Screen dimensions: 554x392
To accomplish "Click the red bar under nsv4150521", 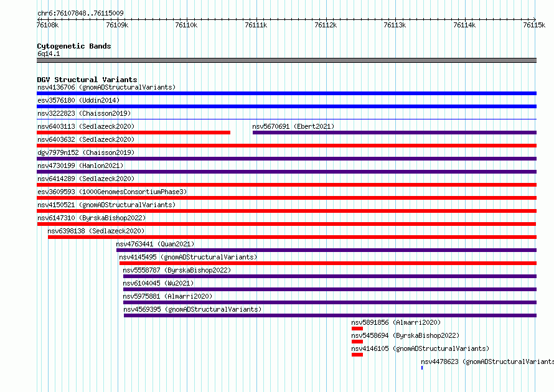I will click(286, 211).
